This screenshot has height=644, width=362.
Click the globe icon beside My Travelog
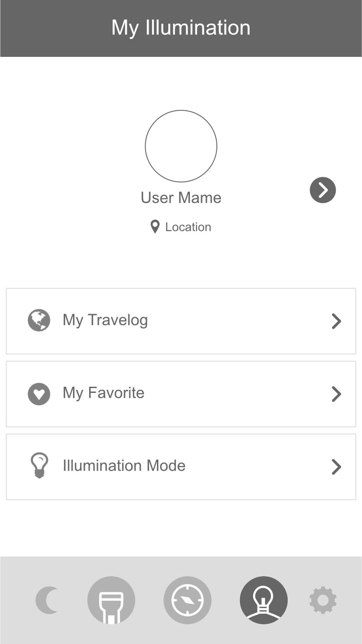39,321
